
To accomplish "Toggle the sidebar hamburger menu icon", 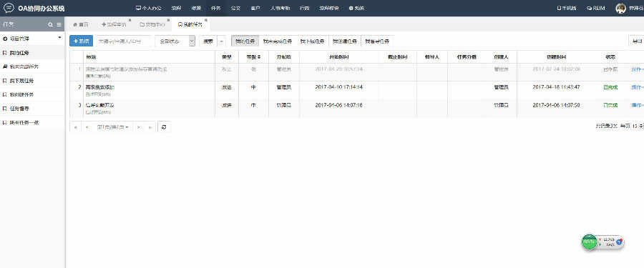I will [59, 24].
